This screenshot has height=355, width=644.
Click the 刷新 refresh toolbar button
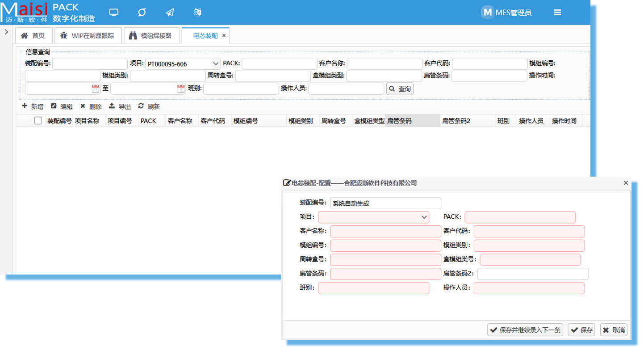pyautogui.click(x=149, y=106)
